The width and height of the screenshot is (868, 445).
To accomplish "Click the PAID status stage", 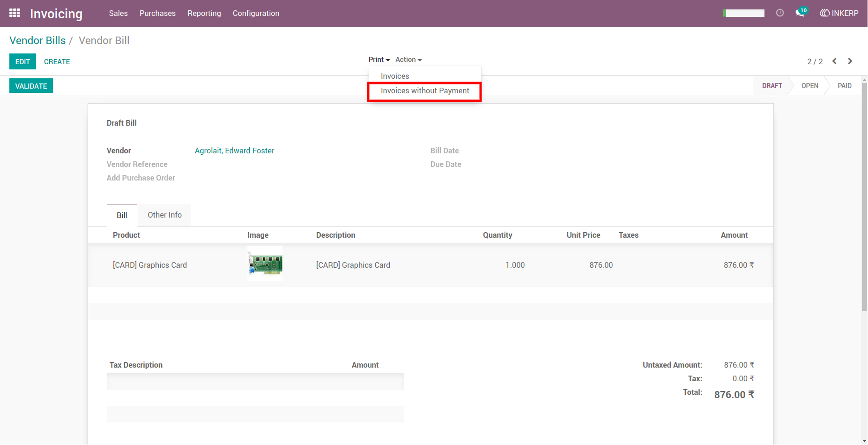I will (844, 86).
